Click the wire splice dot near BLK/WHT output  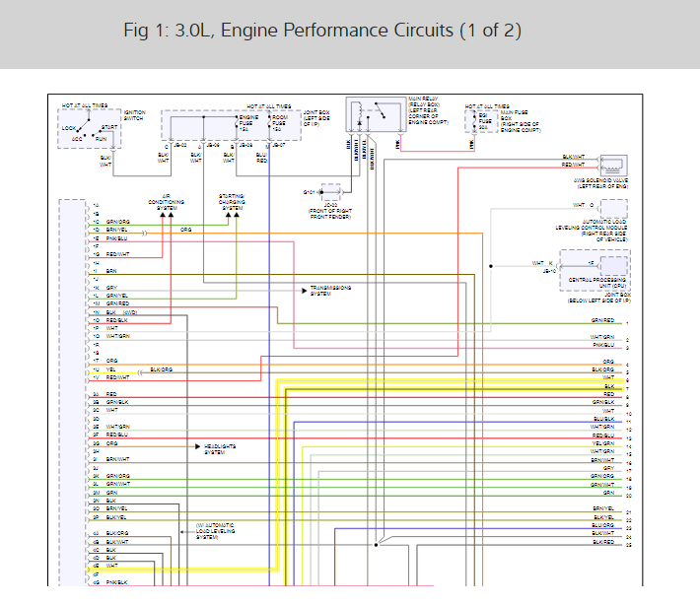[376, 545]
